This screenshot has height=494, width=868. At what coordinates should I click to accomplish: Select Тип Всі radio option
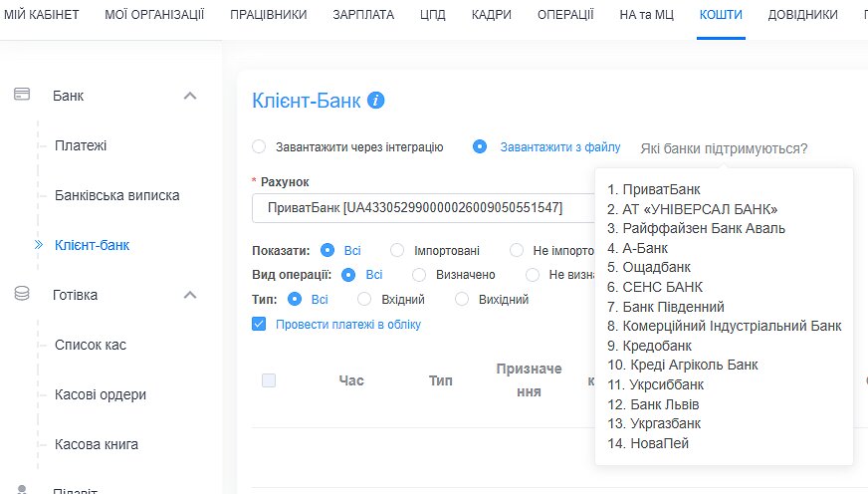[x=295, y=299]
